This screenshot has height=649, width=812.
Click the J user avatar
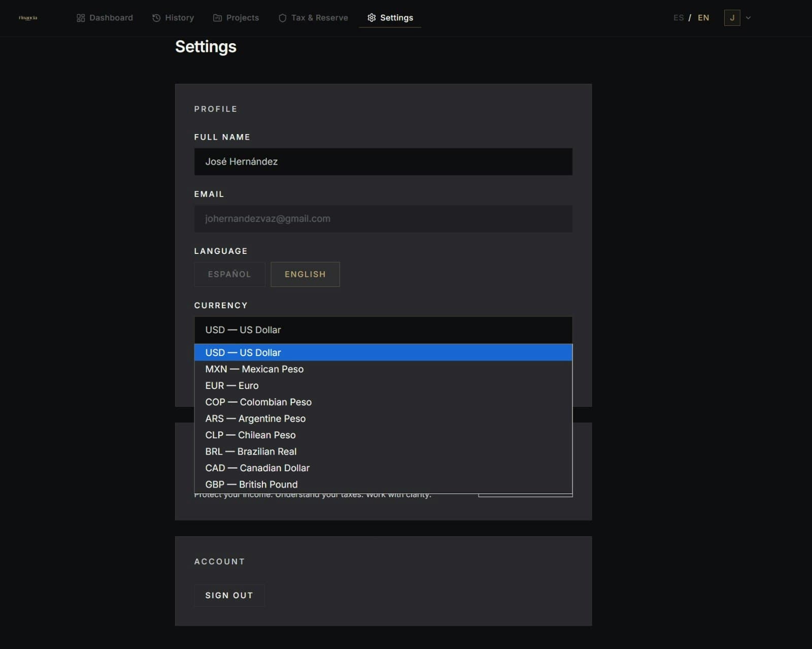tap(732, 18)
